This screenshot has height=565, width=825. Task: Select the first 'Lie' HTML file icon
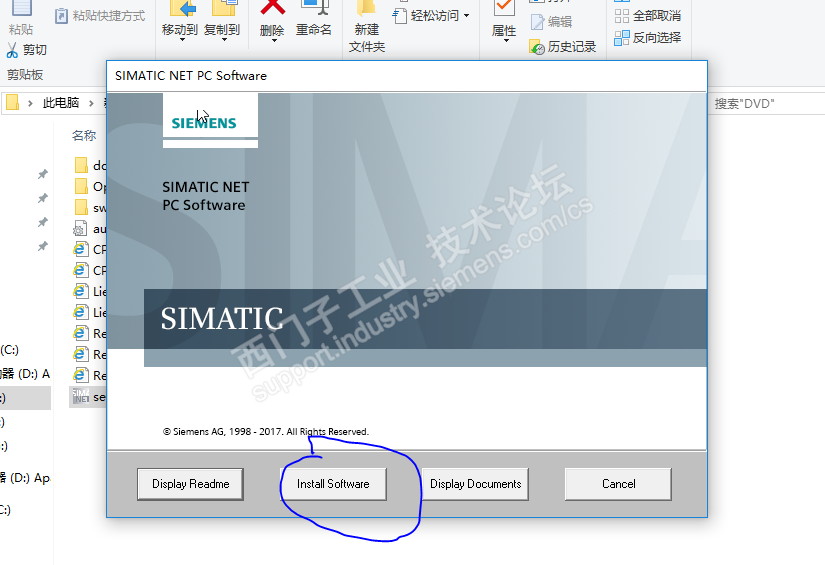(80, 291)
